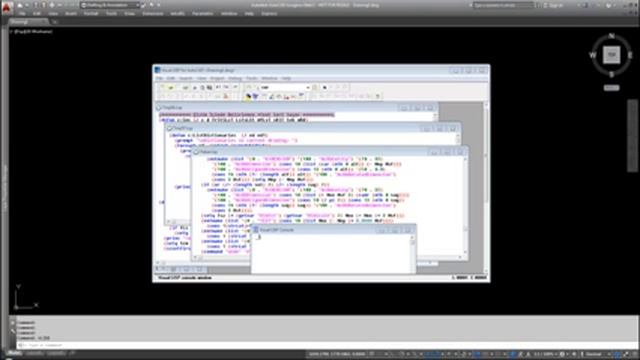
Task: Click inside the Visual LISP Console prompt area
Action: coord(331,254)
